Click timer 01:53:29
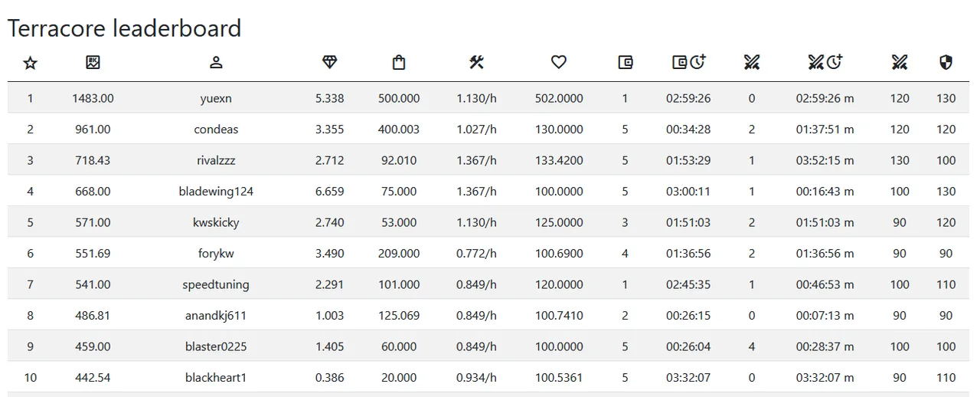The height and width of the screenshot is (397, 980). (x=688, y=160)
